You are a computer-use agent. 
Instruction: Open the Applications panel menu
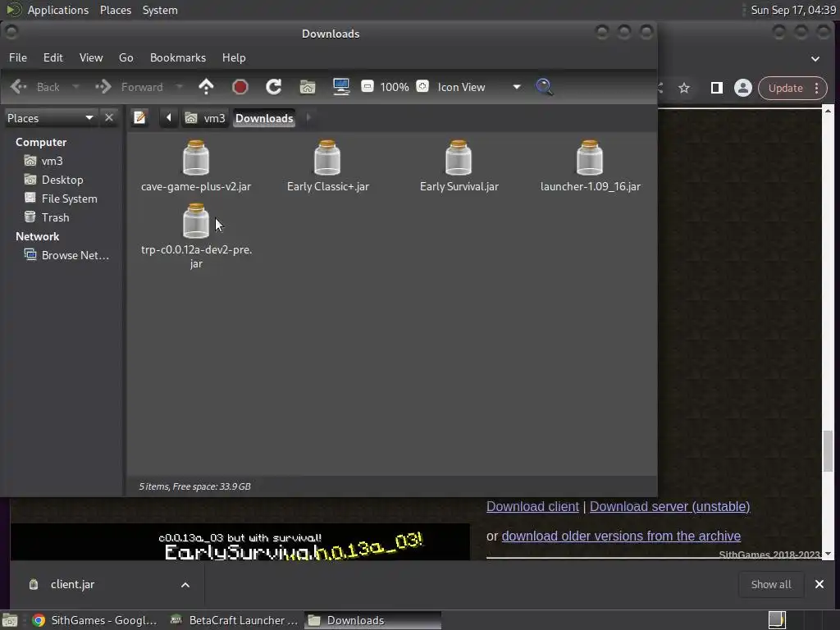pos(58,10)
